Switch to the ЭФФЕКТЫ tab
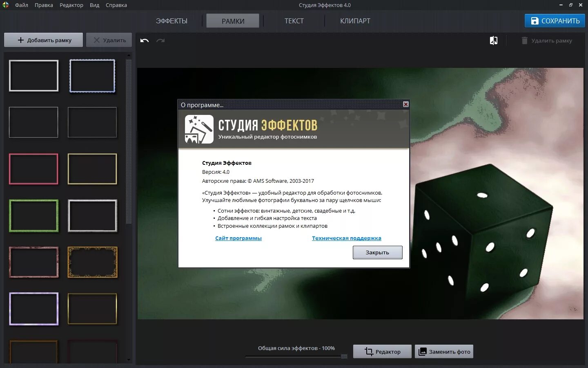 (x=171, y=20)
